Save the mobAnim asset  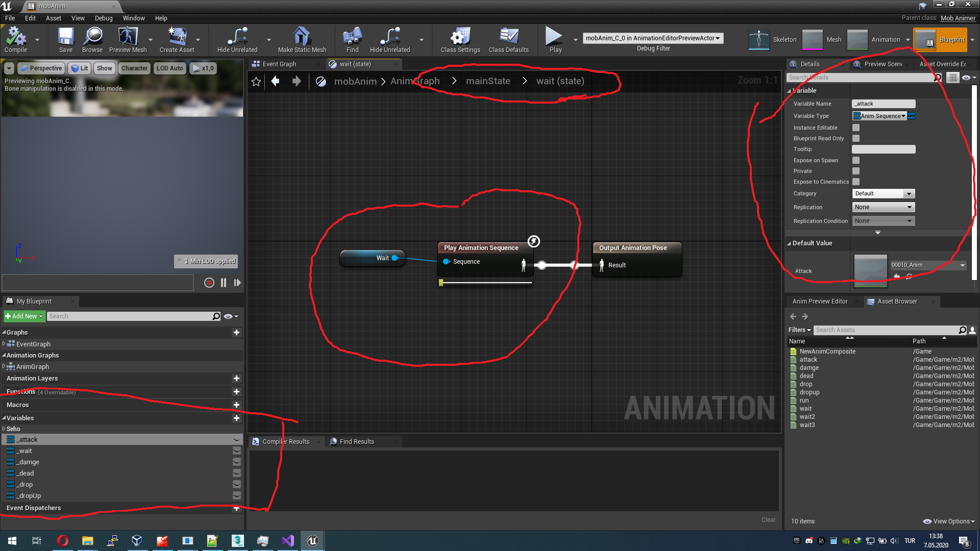[x=66, y=40]
